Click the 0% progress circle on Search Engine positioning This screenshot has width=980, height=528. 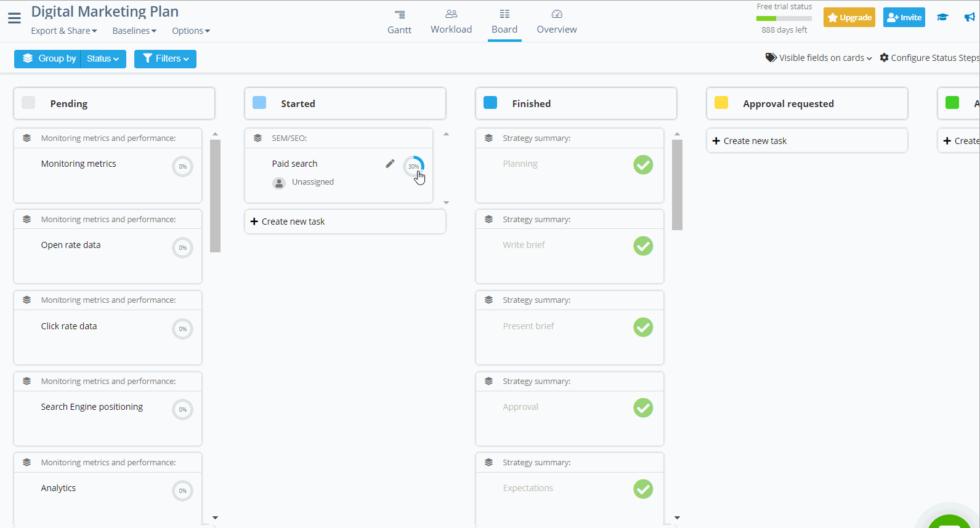click(182, 410)
